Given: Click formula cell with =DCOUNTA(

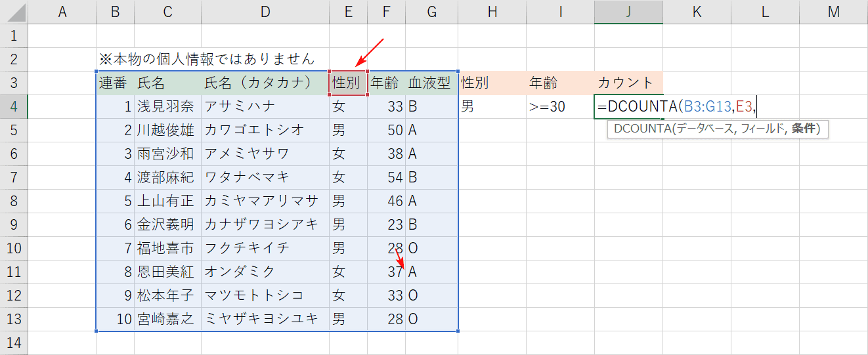Looking at the screenshot, I should pos(628,106).
